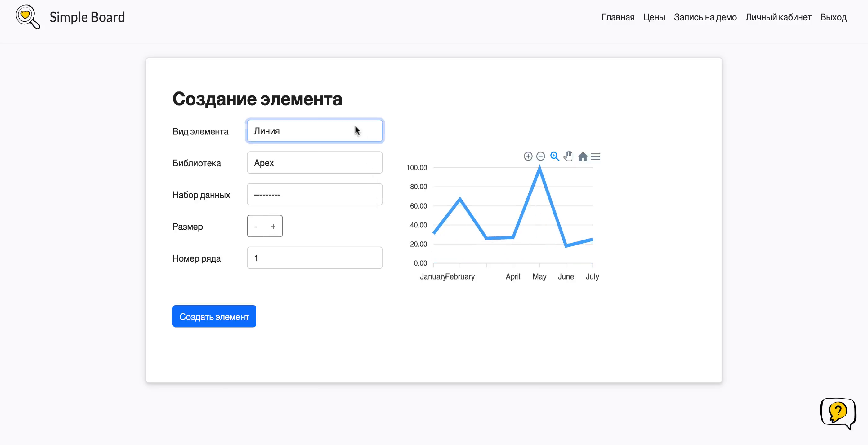Click the July axis label
This screenshot has width=868, height=445.
click(593, 277)
